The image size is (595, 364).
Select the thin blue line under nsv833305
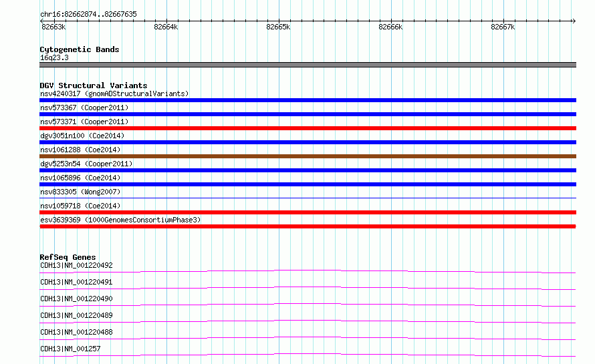click(x=308, y=198)
